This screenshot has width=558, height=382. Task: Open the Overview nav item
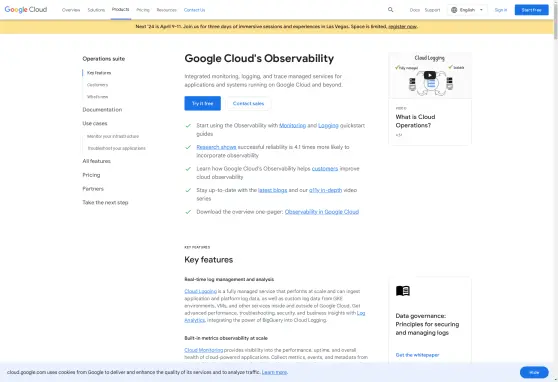pyautogui.click(x=71, y=10)
